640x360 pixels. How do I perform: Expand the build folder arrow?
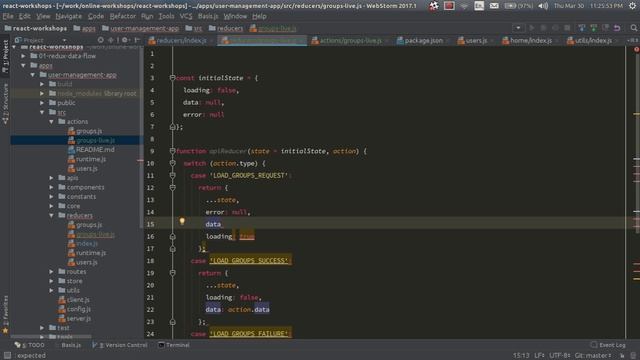tap(42, 84)
